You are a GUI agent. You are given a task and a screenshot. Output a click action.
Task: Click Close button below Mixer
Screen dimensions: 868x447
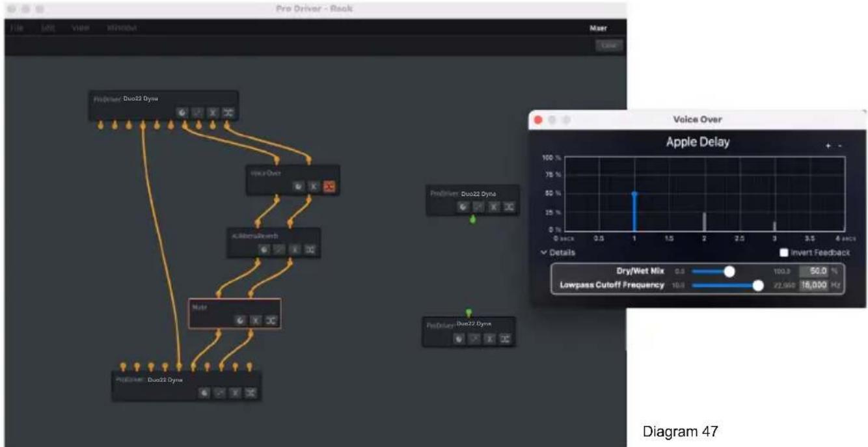point(609,46)
